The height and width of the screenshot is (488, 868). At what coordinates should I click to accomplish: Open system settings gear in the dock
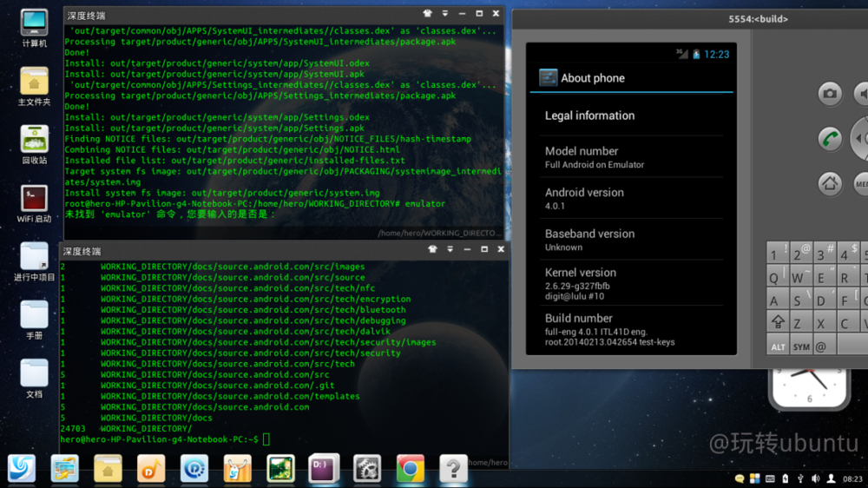367,469
